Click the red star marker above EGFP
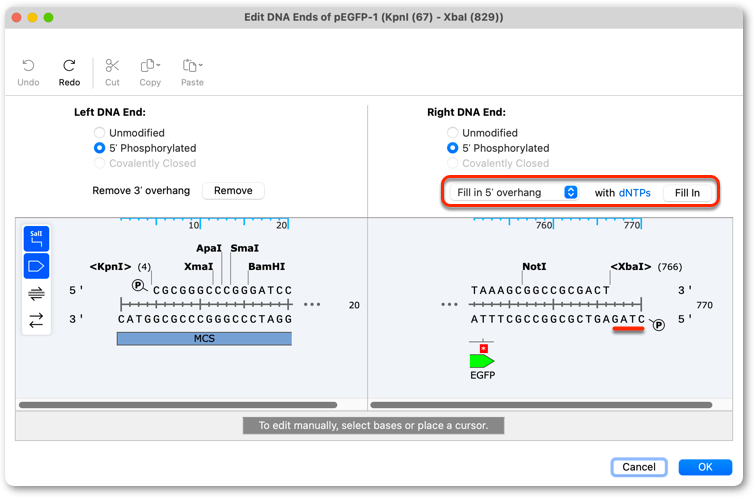The width and height of the screenshot is (754, 497). (484, 348)
